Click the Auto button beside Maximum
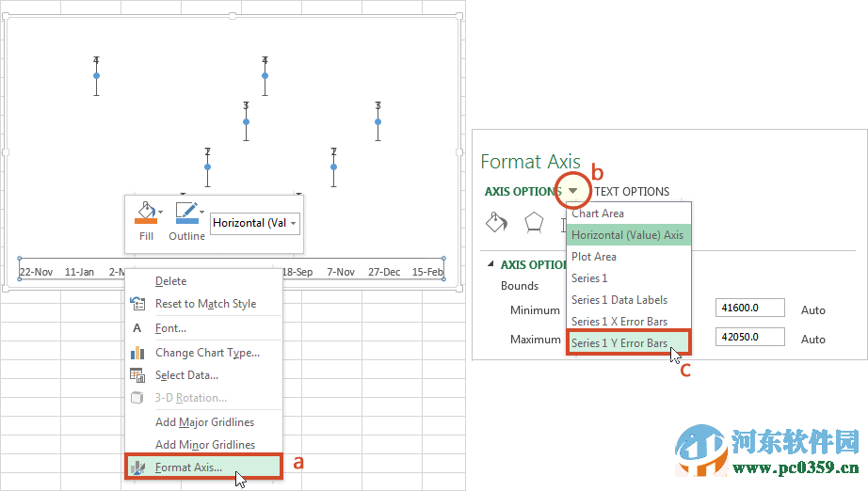Image resolution: width=868 pixels, height=491 pixels. tap(812, 340)
